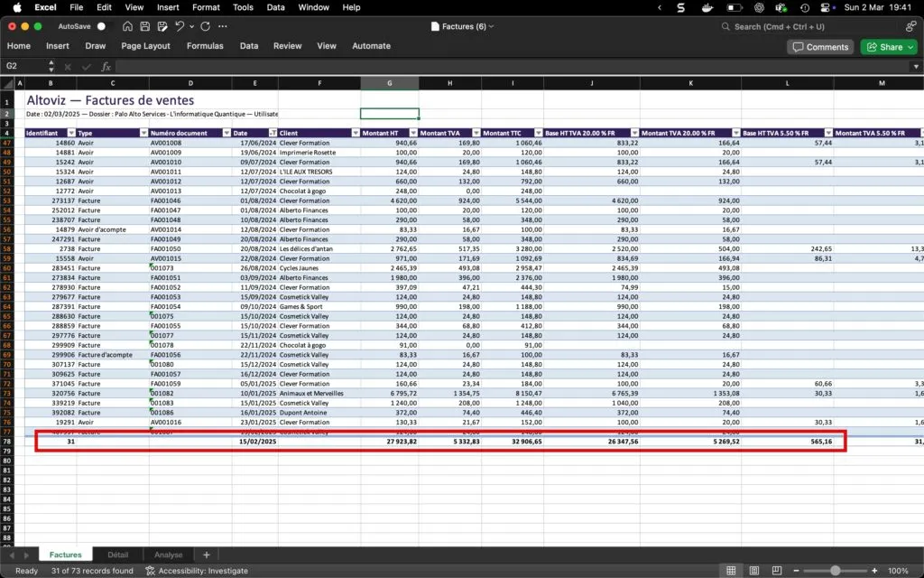Open the ChatGPT menu bar icon
This screenshot has height=578, width=924.
pos(759,7)
